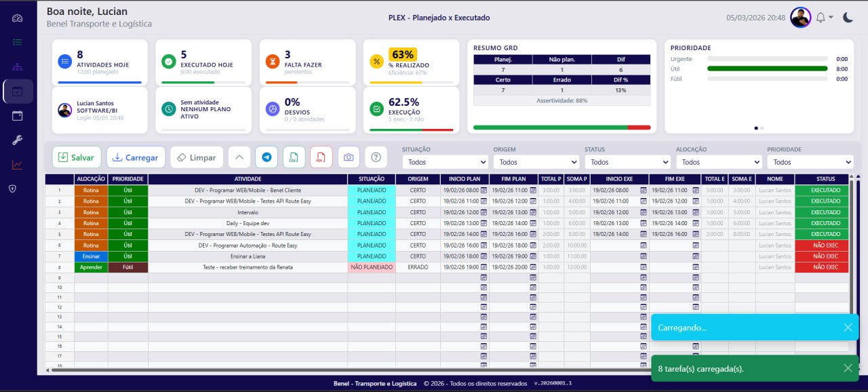Export table using the CSV icon

pyautogui.click(x=294, y=157)
